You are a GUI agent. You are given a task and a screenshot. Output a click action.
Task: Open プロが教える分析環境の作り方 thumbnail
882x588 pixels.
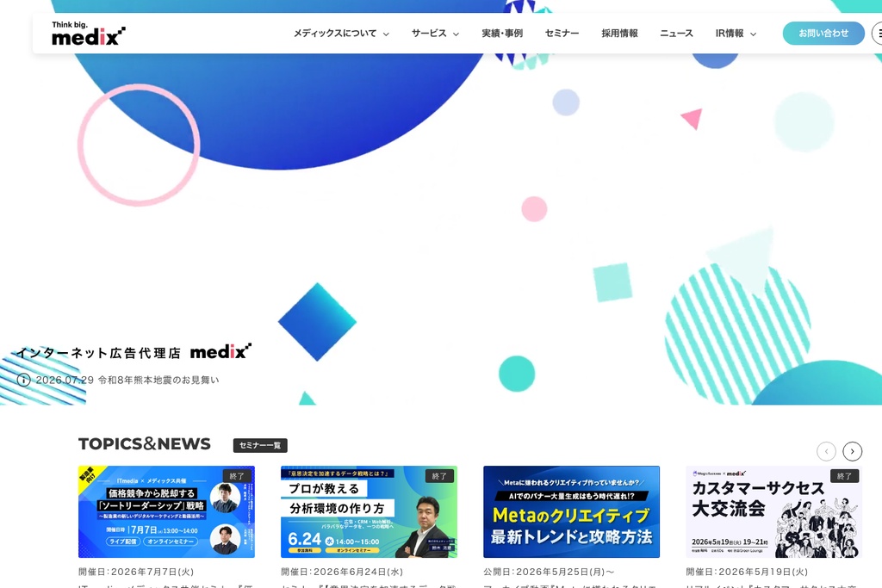coord(369,511)
